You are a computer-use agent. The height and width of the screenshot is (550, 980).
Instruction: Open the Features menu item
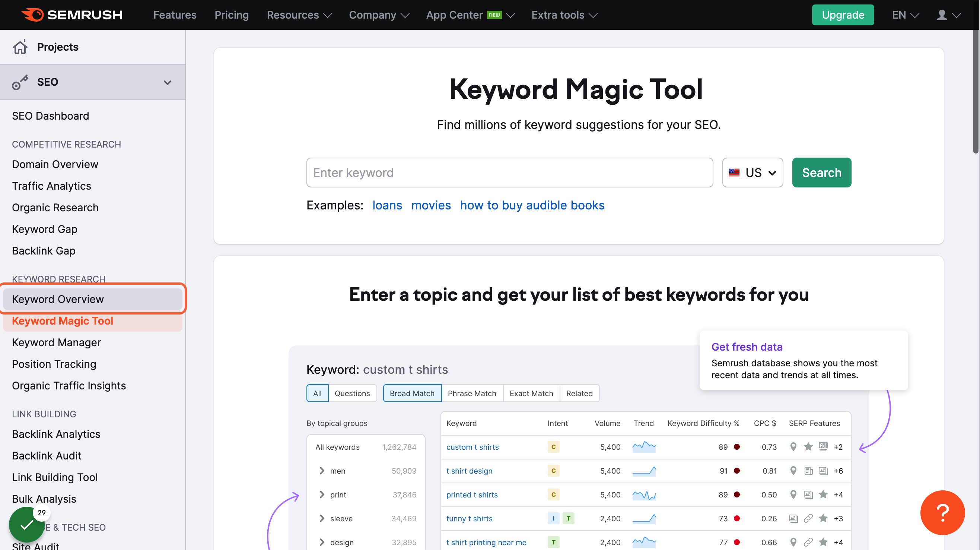click(175, 15)
